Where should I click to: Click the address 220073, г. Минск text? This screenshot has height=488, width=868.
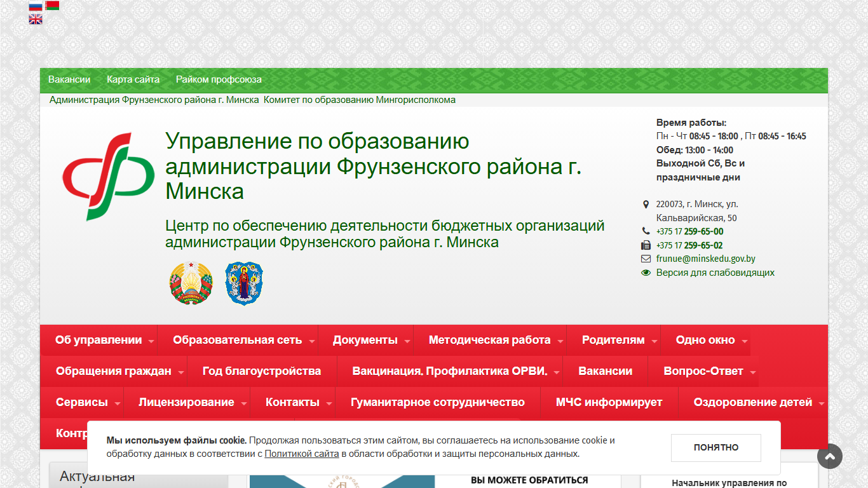point(697,211)
